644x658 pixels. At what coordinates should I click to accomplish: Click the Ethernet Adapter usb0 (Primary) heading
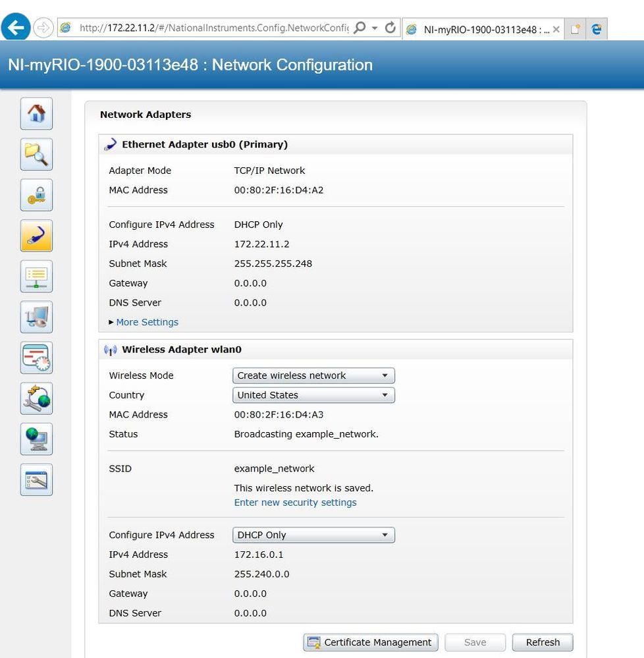click(205, 144)
